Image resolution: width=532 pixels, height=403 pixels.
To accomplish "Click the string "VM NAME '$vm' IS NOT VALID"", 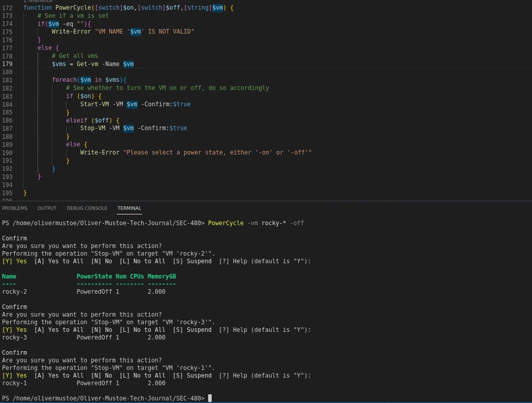I will point(144,32).
